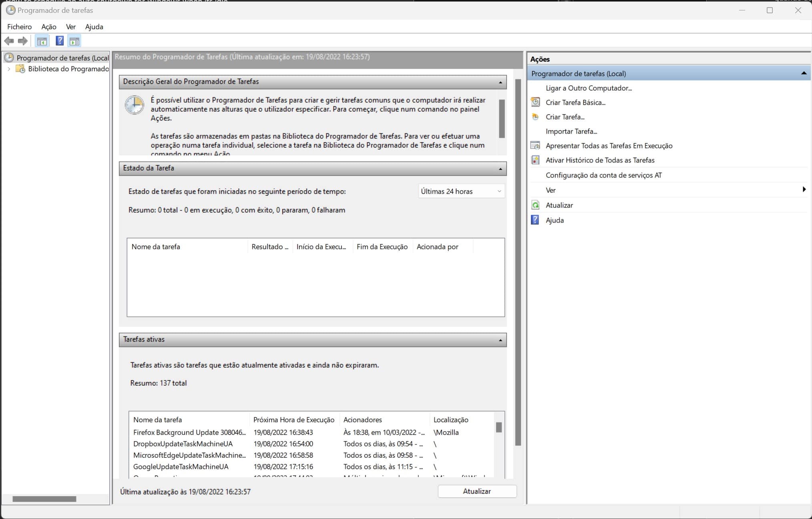Image resolution: width=812 pixels, height=519 pixels.
Task: Select the Firefox Background Update task row
Action: (189, 432)
